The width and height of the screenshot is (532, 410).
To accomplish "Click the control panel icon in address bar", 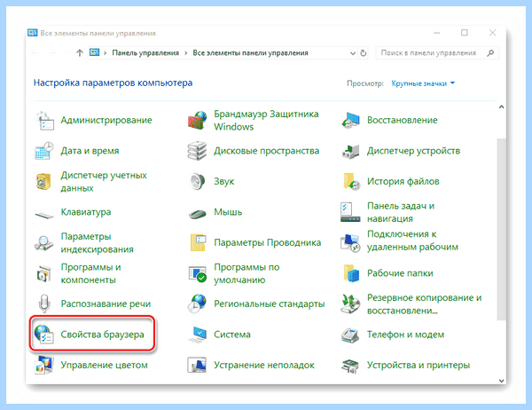I will [x=94, y=52].
